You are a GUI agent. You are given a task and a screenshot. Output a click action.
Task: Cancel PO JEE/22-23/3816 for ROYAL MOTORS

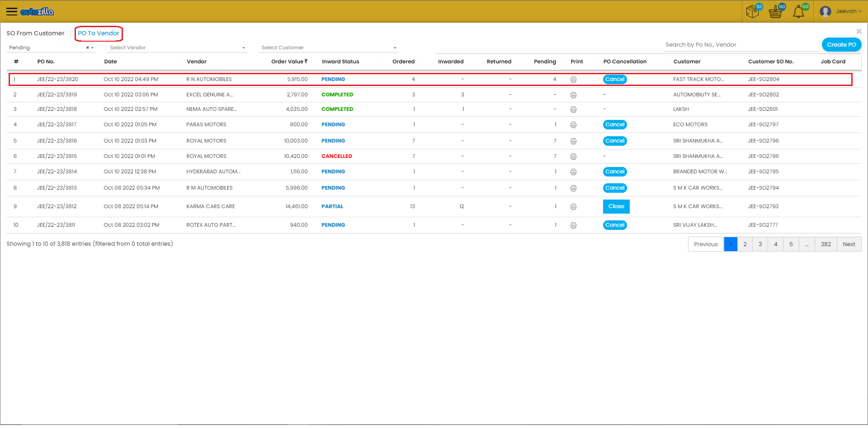[x=615, y=141]
